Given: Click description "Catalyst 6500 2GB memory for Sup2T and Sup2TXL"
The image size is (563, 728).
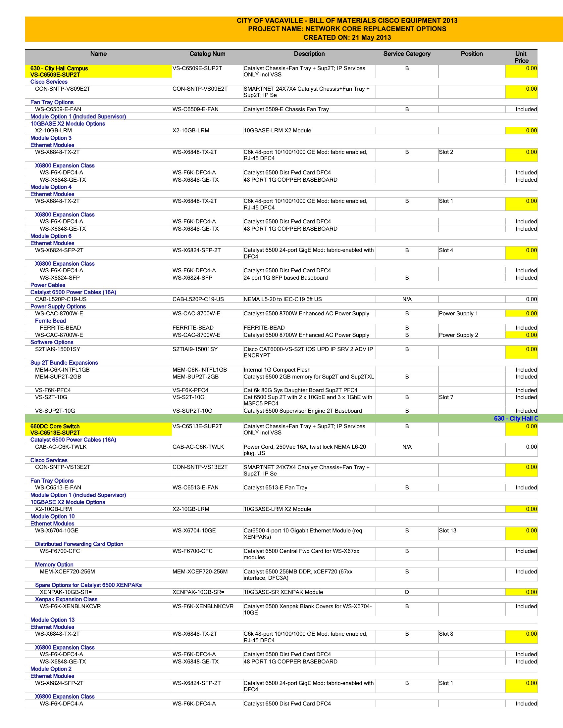Looking at the screenshot, I should (309, 377).
